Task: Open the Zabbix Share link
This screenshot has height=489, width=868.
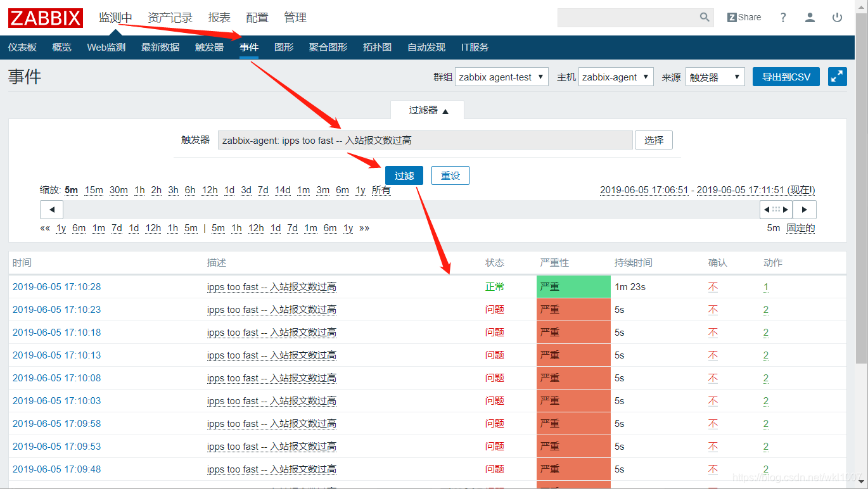Action: 744,17
